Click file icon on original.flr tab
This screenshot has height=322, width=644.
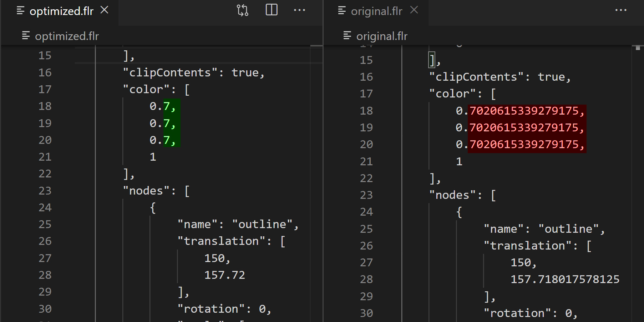pyautogui.click(x=342, y=11)
